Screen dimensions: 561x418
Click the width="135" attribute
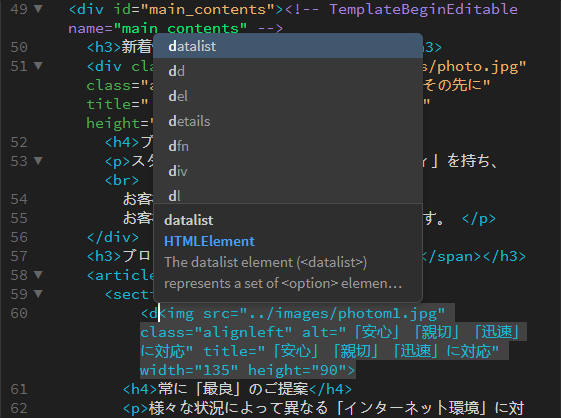pos(189,370)
